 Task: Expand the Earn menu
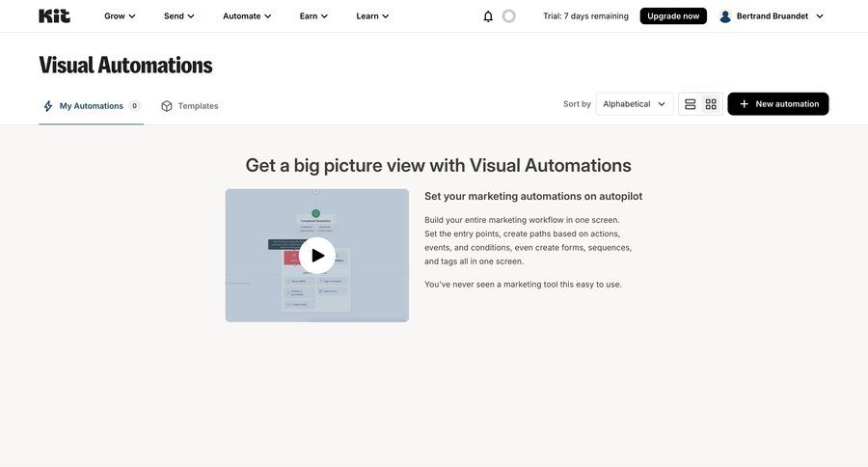pyautogui.click(x=313, y=16)
